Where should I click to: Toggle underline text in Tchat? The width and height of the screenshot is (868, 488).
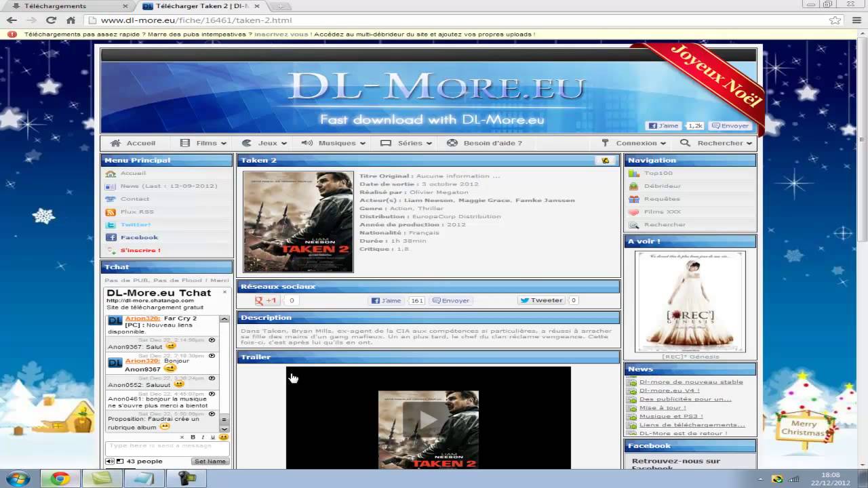[212, 437]
